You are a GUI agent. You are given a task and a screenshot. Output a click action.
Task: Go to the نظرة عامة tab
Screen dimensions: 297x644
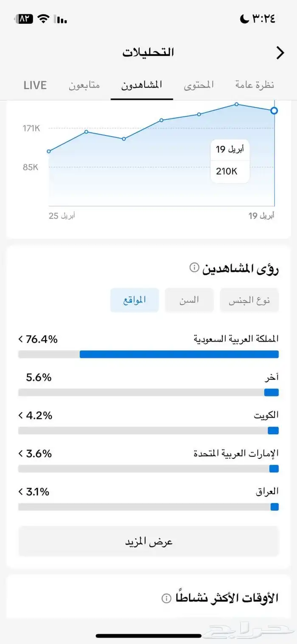pos(255,85)
